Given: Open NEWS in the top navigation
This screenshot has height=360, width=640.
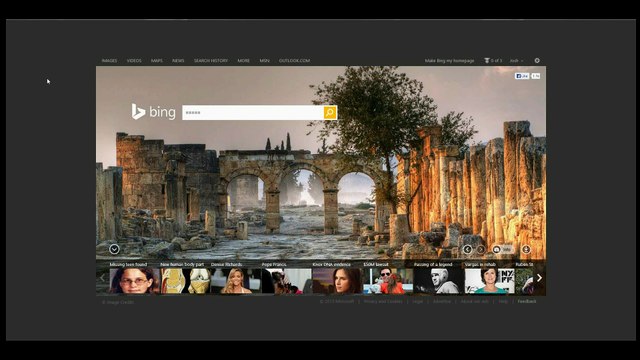Looking at the screenshot, I should (178, 61).
